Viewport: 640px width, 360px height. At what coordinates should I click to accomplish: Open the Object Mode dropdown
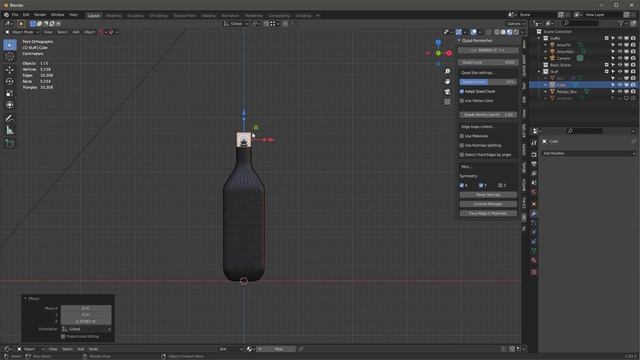pyautogui.click(x=22, y=32)
